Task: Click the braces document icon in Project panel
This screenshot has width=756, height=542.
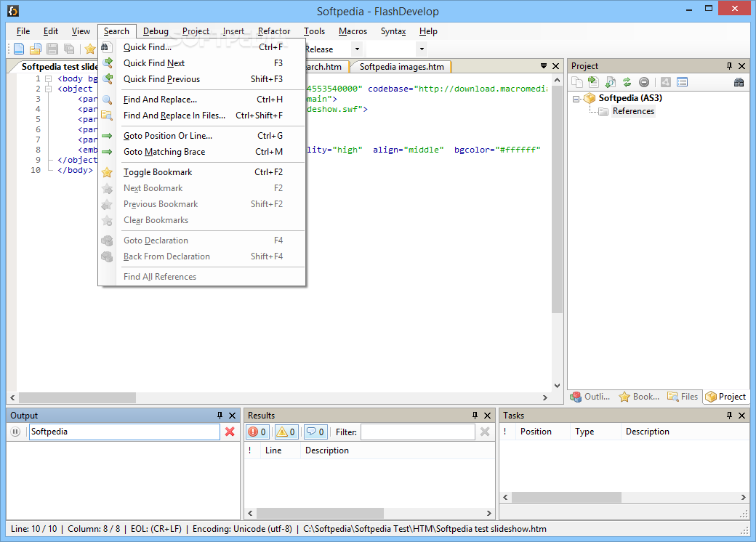Action: coord(611,82)
